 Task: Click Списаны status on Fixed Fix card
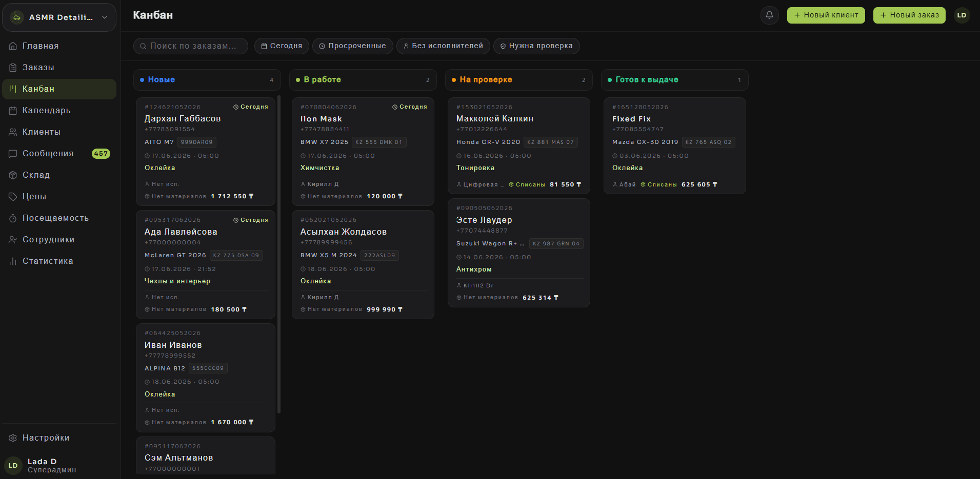pos(658,184)
